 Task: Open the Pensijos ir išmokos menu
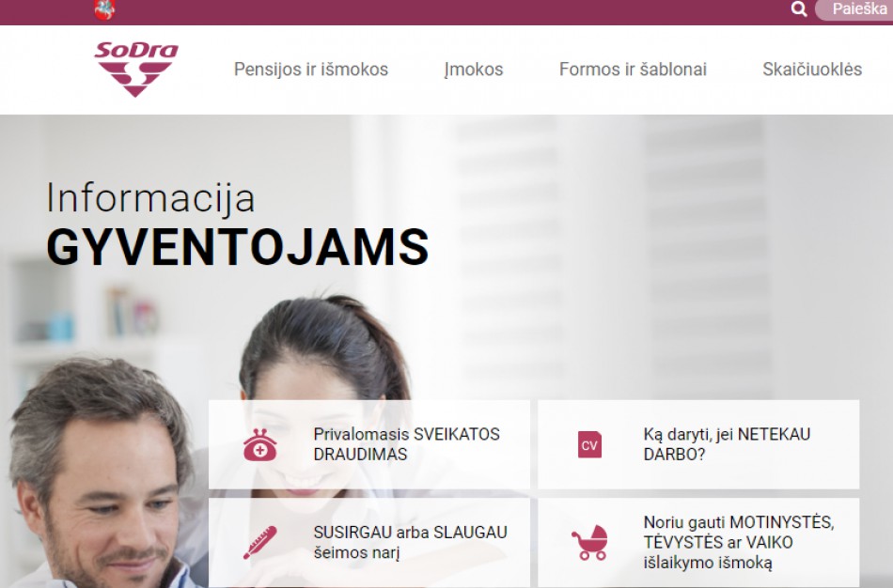[x=311, y=70]
